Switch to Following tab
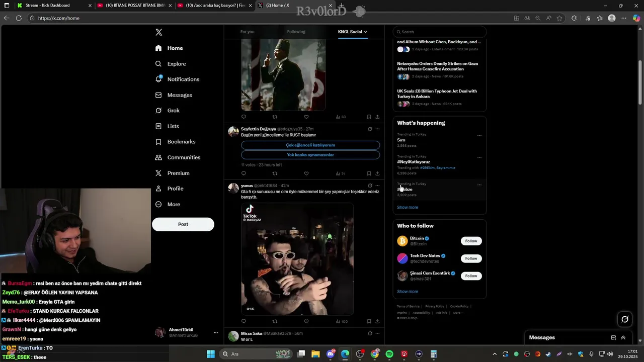This screenshot has height=362, width=644. click(296, 32)
